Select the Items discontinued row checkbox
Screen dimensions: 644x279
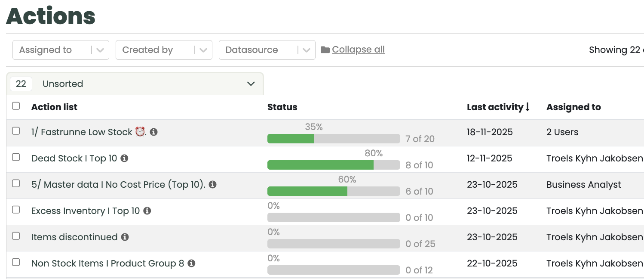16,236
